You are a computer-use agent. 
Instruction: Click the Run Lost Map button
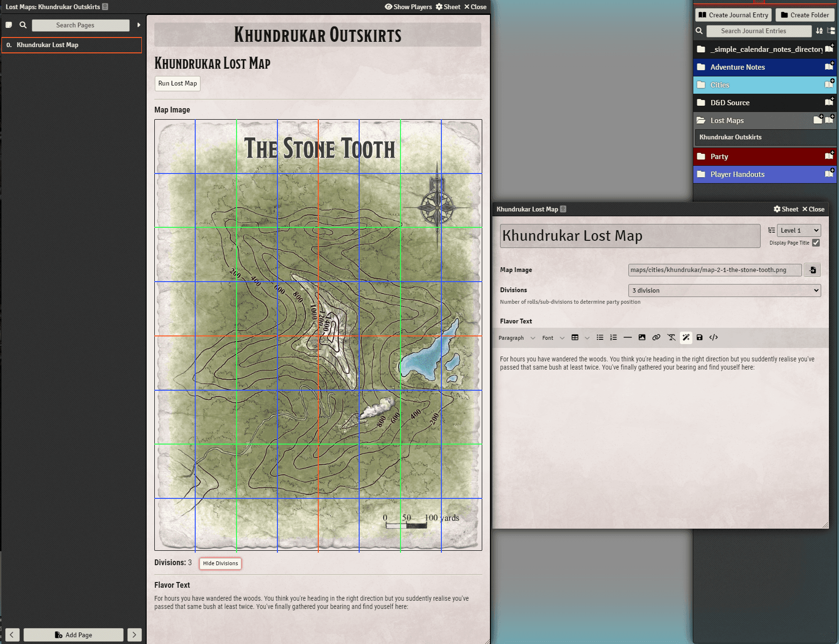pyautogui.click(x=177, y=83)
